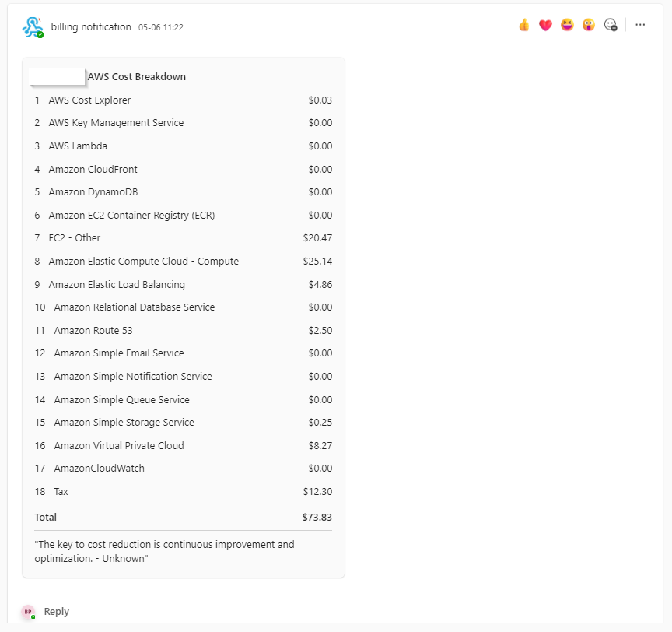Select the Amazon CloudFront row label
The image size is (672, 632).
click(x=93, y=170)
